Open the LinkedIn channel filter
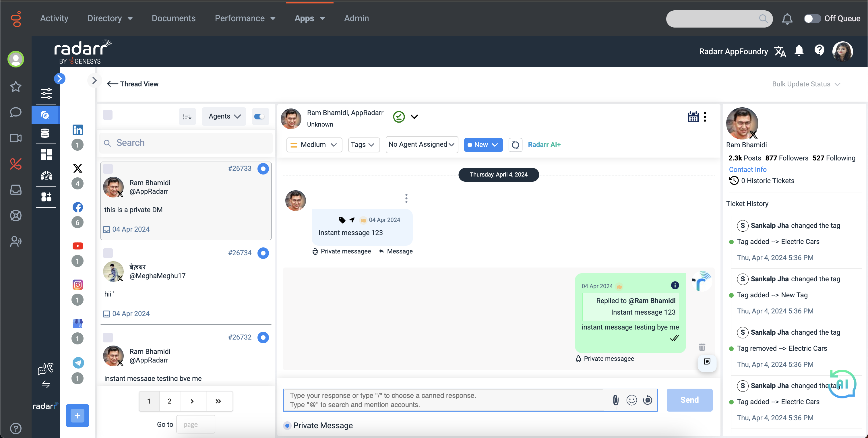The height and width of the screenshot is (438, 868). [77, 130]
